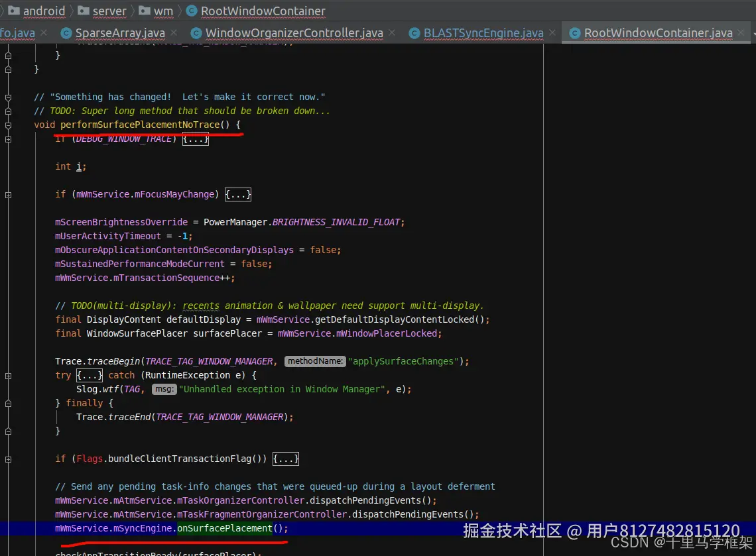Viewport: 756px width, 556px height.
Task: Toggle gutter fold at DEBUG_WINDOW_TRACE line
Action: point(8,139)
